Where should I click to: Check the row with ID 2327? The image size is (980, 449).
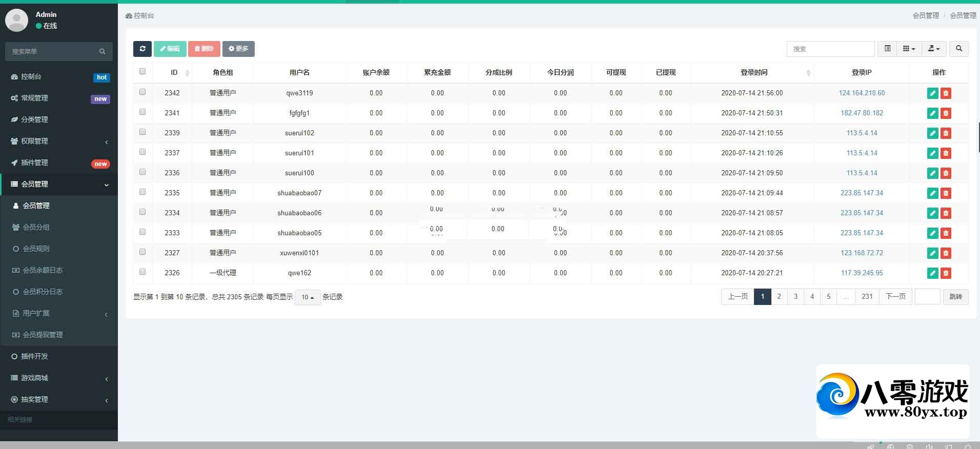(x=142, y=252)
